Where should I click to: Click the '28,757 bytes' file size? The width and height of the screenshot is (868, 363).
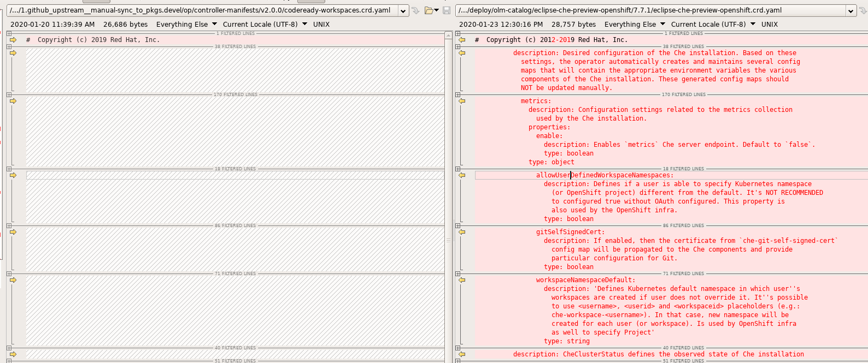573,24
